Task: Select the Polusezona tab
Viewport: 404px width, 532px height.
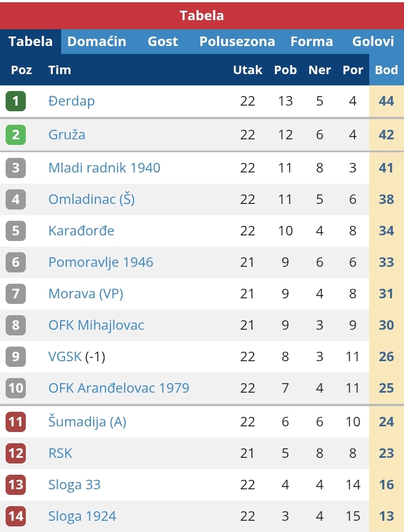Action: pos(237,42)
